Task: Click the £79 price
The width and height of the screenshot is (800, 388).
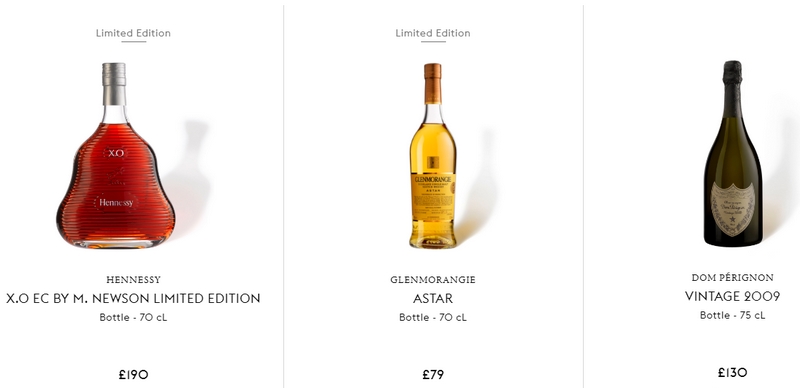Action: (433, 375)
